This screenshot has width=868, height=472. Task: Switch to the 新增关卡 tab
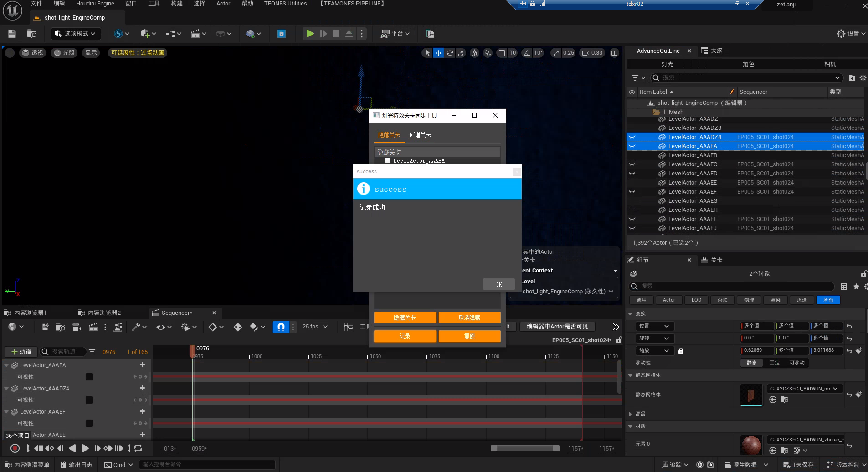click(x=420, y=135)
